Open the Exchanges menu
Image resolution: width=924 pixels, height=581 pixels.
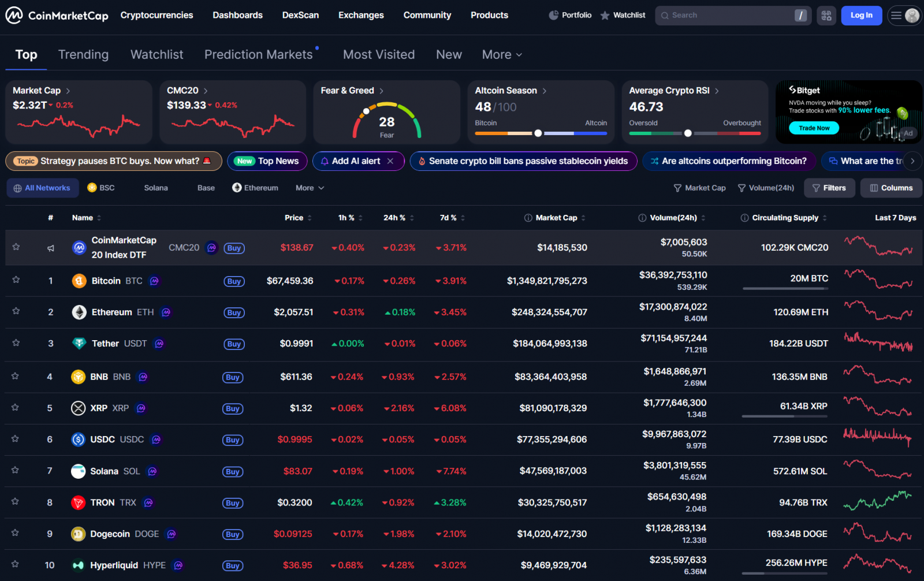pyautogui.click(x=361, y=16)
